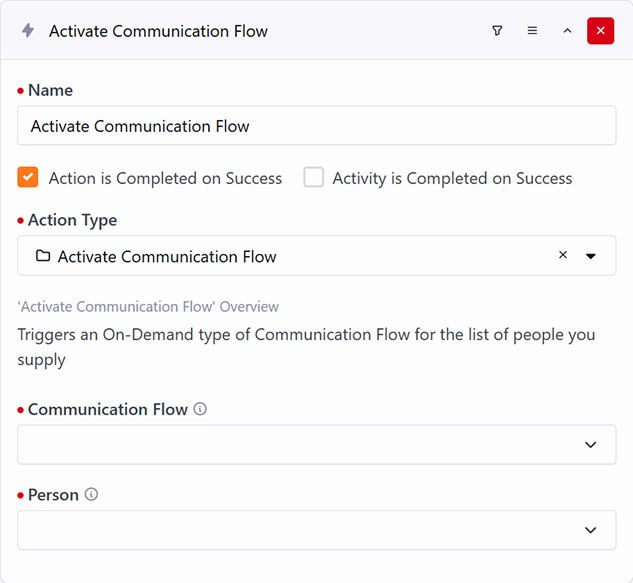Click the 'Activate Communication Flow' Overview heading
Image resolution: width=633 pixels, height=583 pixels.
point(148,307)
